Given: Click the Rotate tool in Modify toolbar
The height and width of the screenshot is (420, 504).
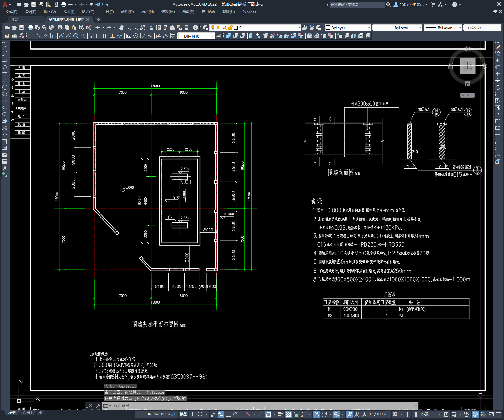Looking at the screenshot, I should point(498,87).
